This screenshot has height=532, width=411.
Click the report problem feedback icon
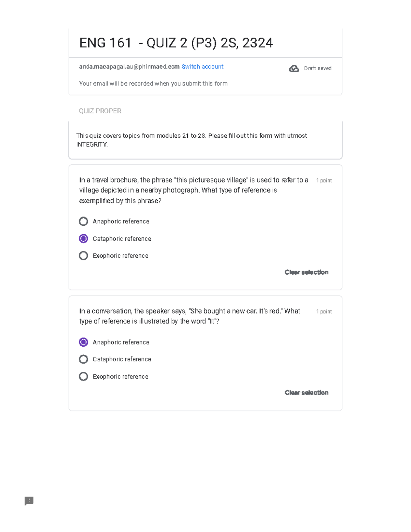tap(29, 501)
